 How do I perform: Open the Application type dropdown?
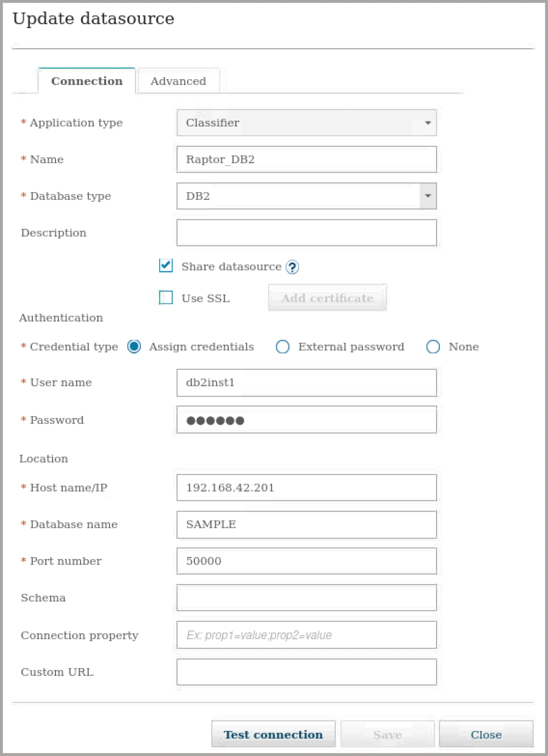pos(306,123)
